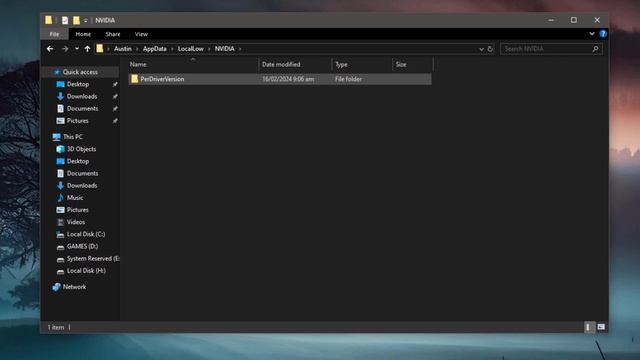Screen dimensions: 640x360
Task: Click the search magnifier icon
Action: 596,49
